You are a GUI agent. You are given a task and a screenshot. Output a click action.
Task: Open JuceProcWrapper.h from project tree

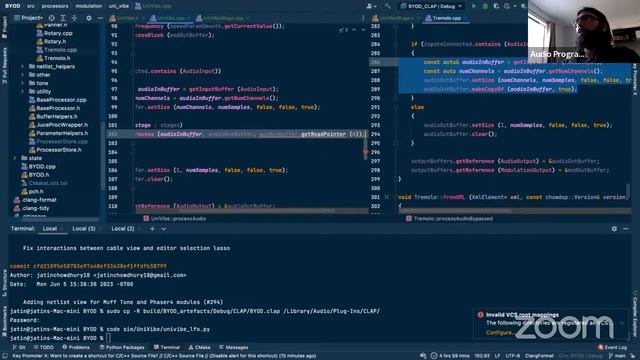coord(58,124)
